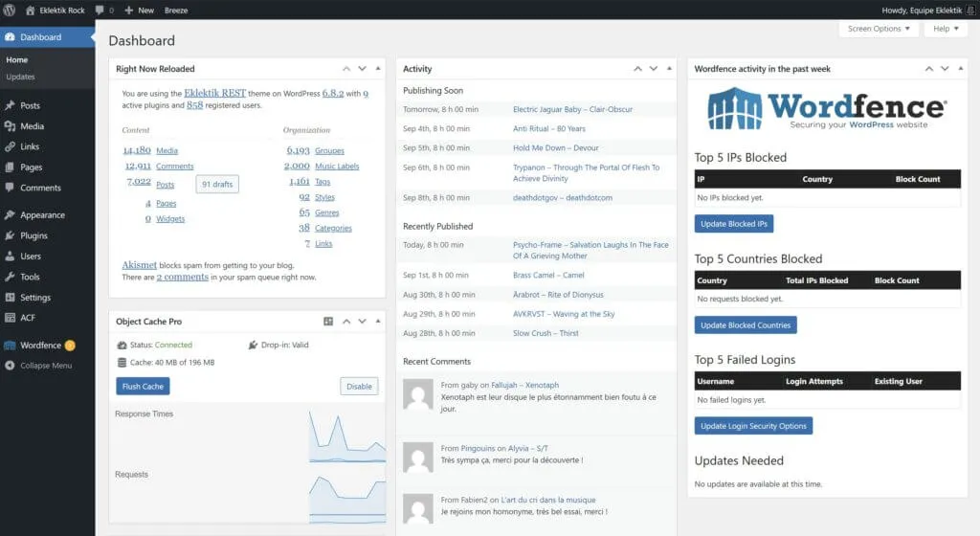Move Object Cache Pro widget down
The image size is (980, 536).
click(362, 321)
